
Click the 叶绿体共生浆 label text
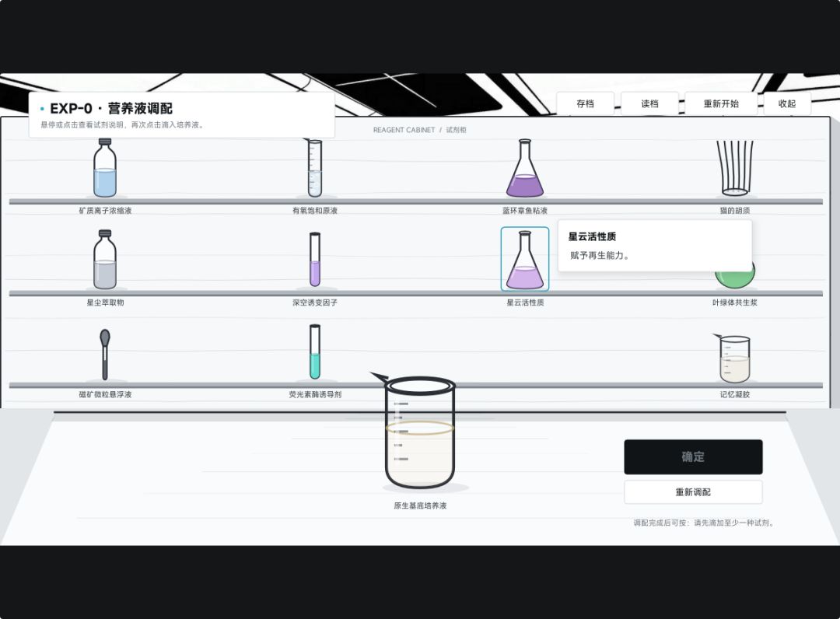(x=734, y=303)
